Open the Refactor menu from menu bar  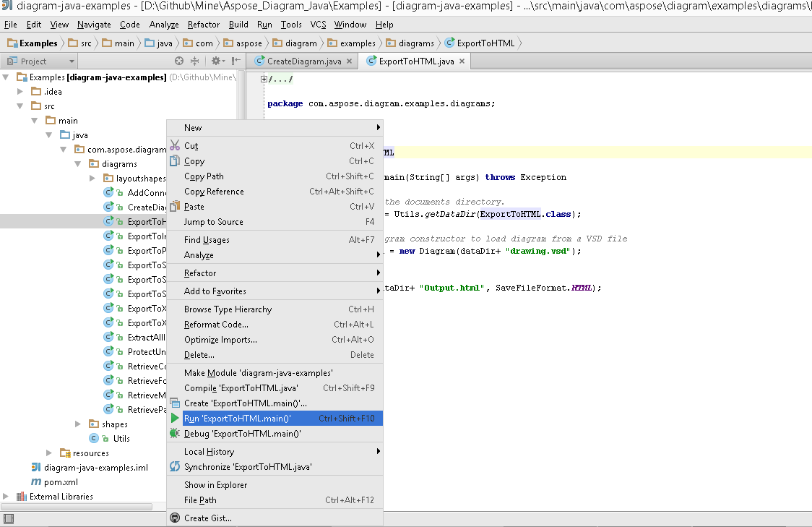[x=203, y=24]
